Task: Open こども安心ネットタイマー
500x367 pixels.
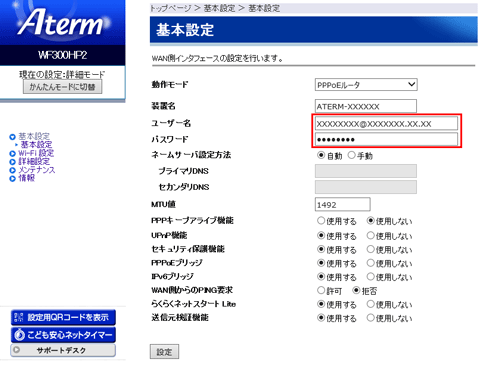Action: click(63, 335)
